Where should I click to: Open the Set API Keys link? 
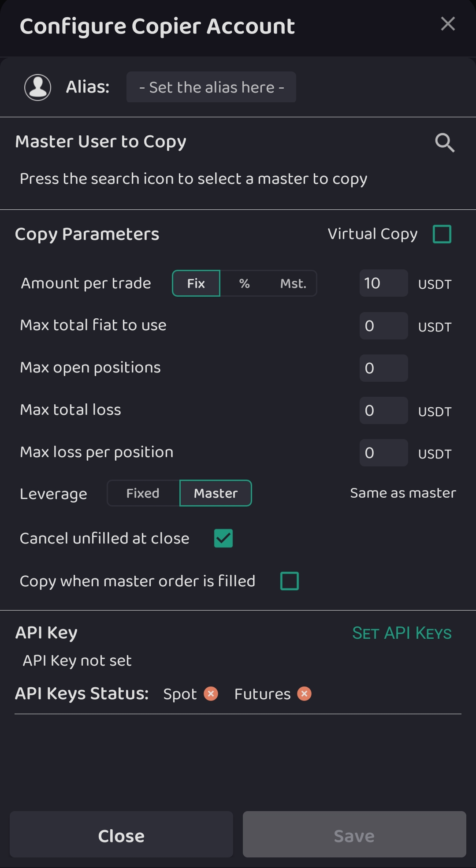point(402,633)
